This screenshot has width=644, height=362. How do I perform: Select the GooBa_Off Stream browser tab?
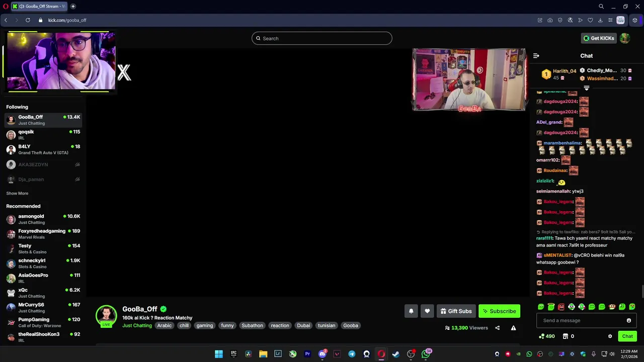39,7
